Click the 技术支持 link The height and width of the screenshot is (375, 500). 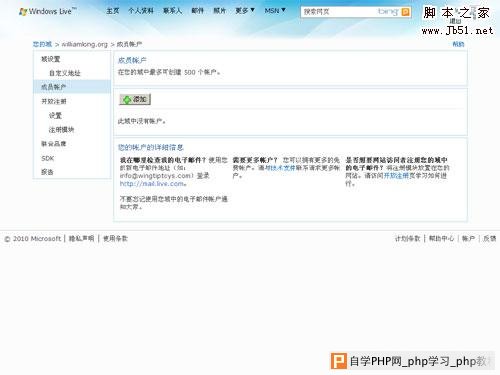click(283, 168)
